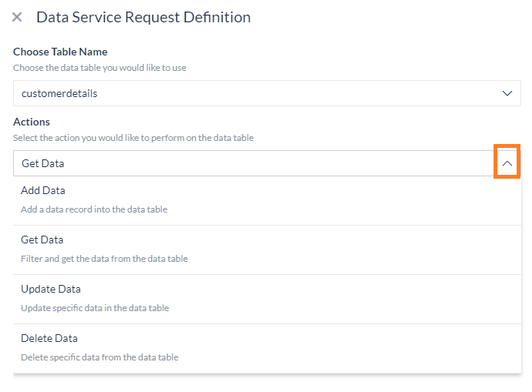Screen dimensions: 532x392
Task: Select the Add Data action
Action: 267,200
